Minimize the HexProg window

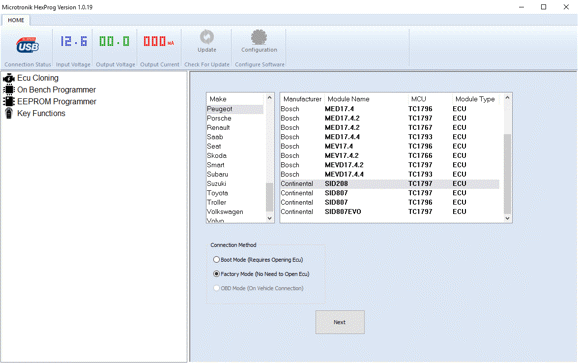tap(521, 7)
